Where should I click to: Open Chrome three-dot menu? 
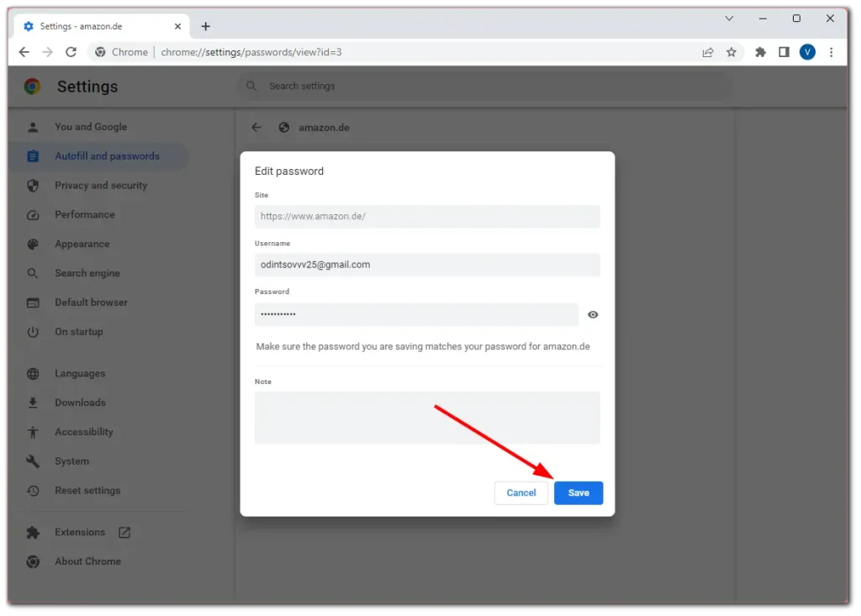832,52
